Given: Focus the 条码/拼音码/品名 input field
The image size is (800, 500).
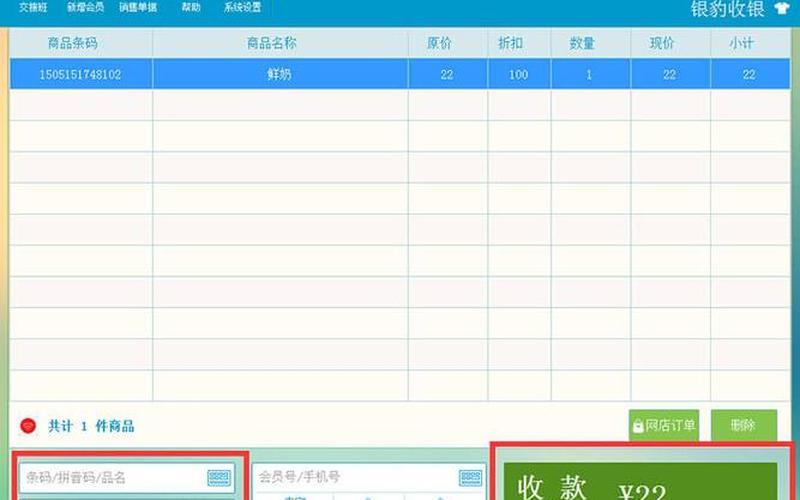Looking at the screenshot, I should click(x=127, y=478).
